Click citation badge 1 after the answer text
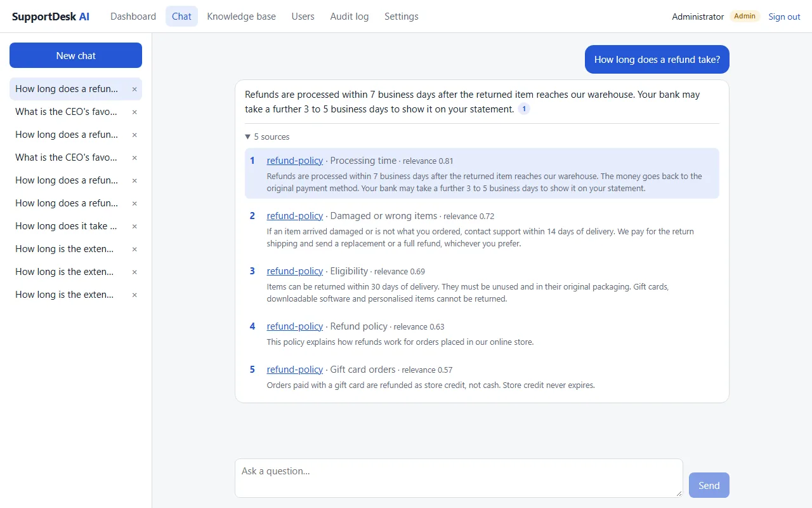The height and width of the screenshot is (508, 812). click(524, 109)
